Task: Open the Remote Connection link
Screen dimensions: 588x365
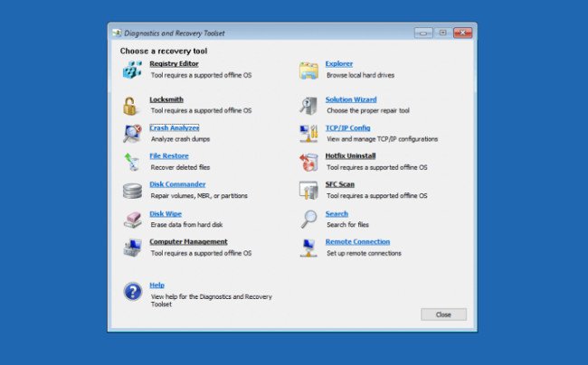Action: coord(357,242)
